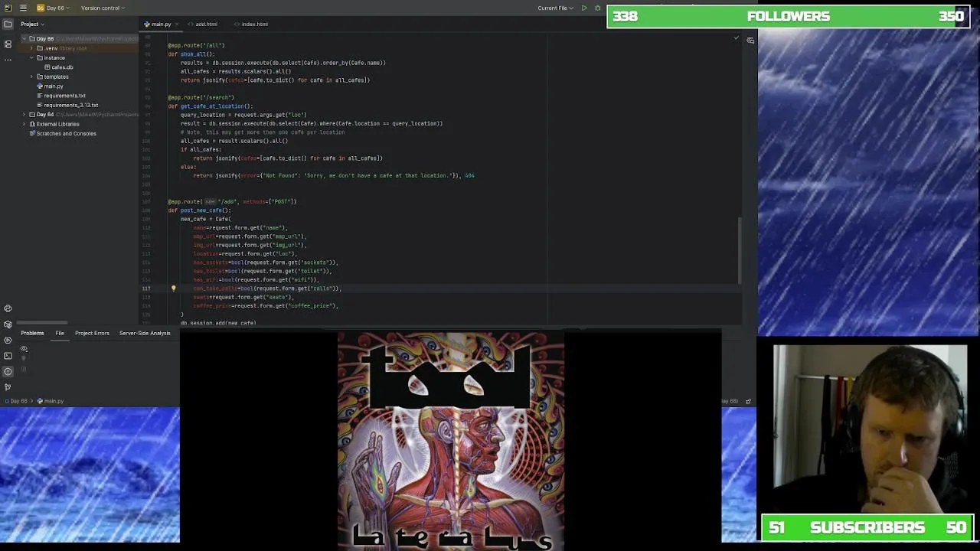980x551 pixels.
Task: Open the Terminal tool window icon
Action: [8, 356]
